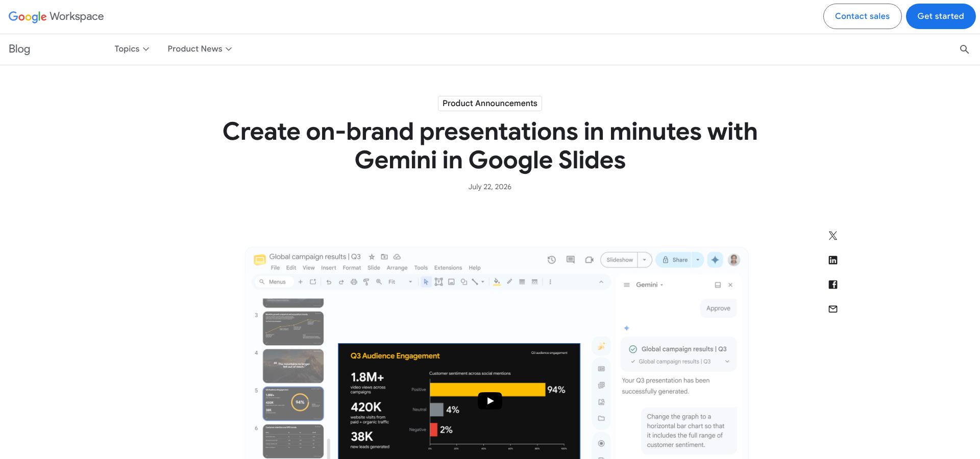Viewport: 980px width, 459px height.
Task: Click the Approve chip in Gemini panel
Action: click(718, 309)
